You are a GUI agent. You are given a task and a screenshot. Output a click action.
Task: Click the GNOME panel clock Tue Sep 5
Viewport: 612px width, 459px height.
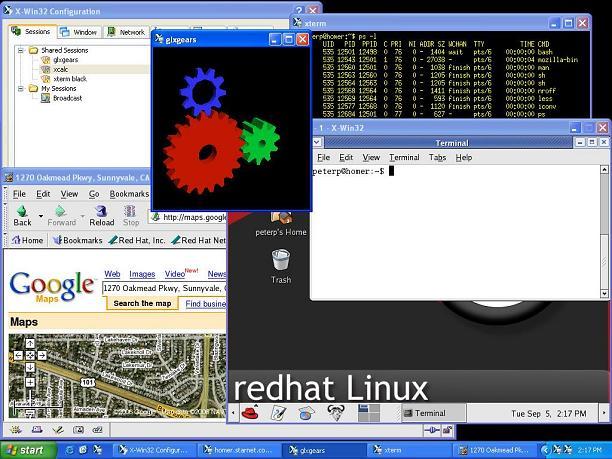click(x=548, y=413)
